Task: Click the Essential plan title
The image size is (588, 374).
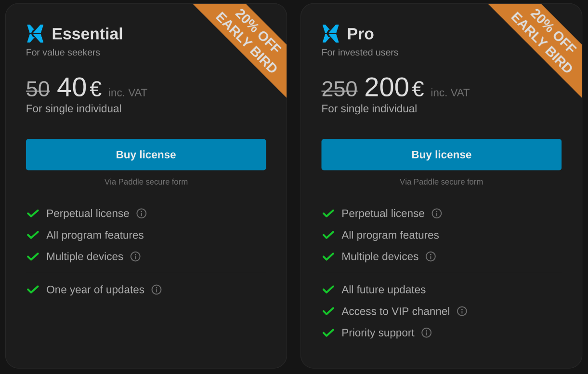Action: [87, 34]
